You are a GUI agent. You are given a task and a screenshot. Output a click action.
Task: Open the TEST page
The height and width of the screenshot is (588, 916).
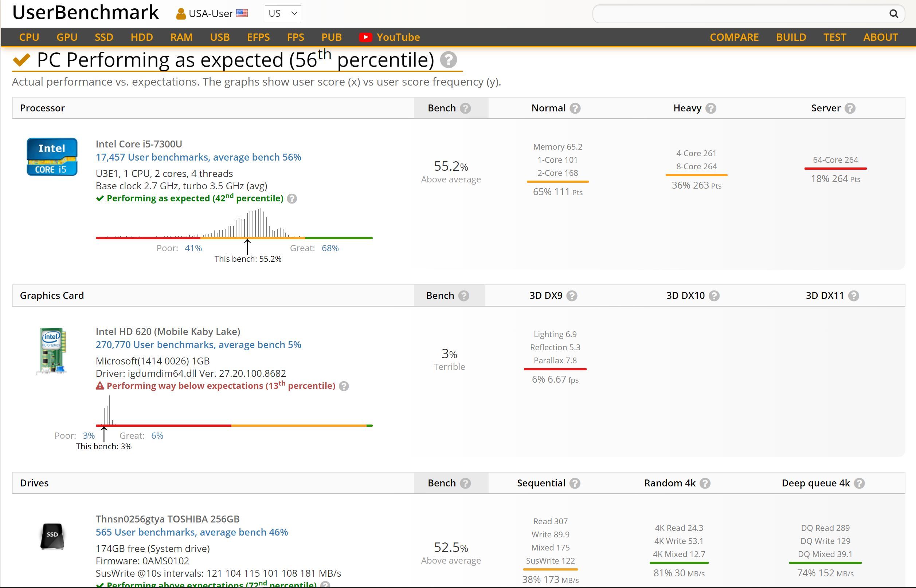[x=835, y=37]
